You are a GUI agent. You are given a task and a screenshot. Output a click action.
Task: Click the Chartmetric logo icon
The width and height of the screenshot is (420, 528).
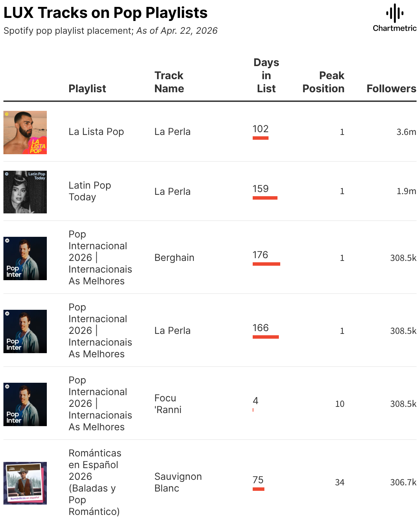[395, 13]
